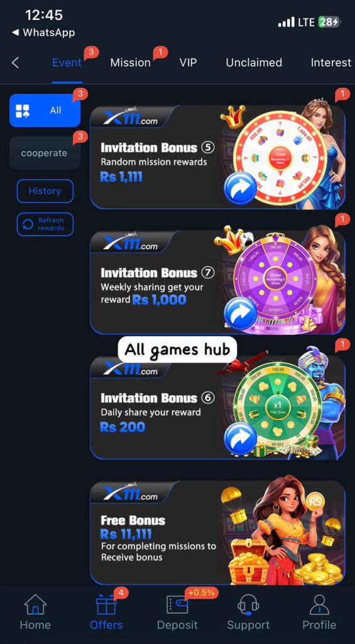Tap share arrow on Invitation Bonus 7
Screen dimensions: 355x644
tap(241, 313)
